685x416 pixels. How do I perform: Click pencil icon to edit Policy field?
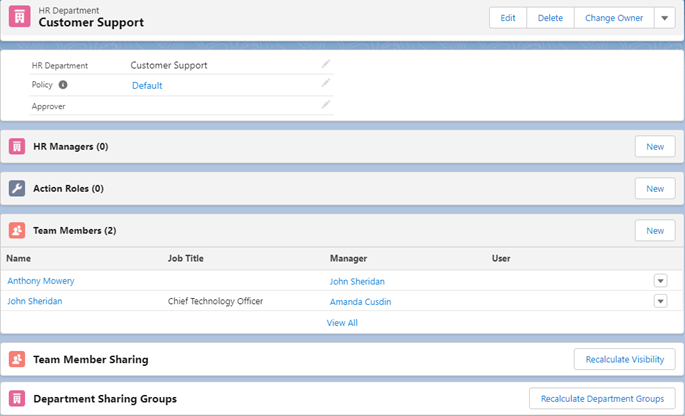[x=325, y=84]
